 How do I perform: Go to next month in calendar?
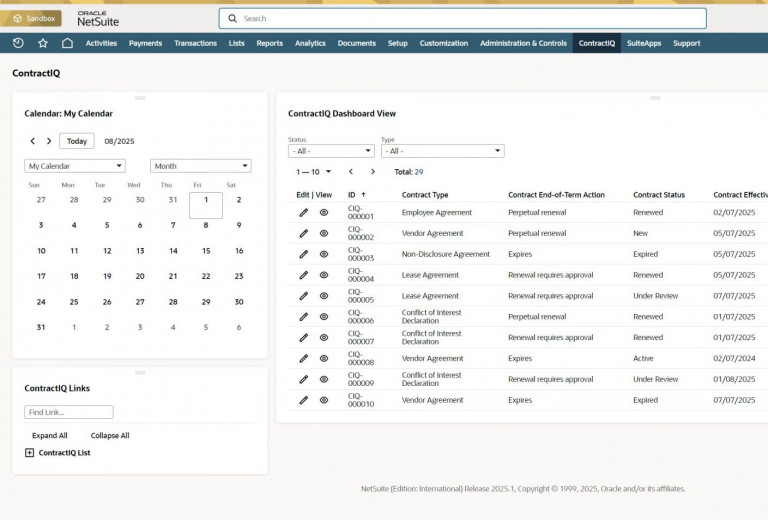[x=49, y=141]
